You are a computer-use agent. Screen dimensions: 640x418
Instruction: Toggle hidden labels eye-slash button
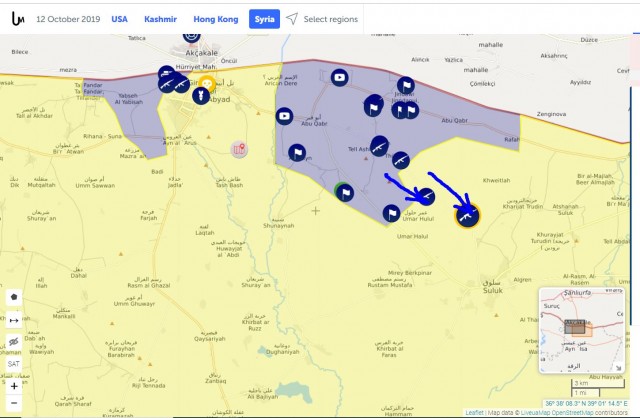coord(14,342)
